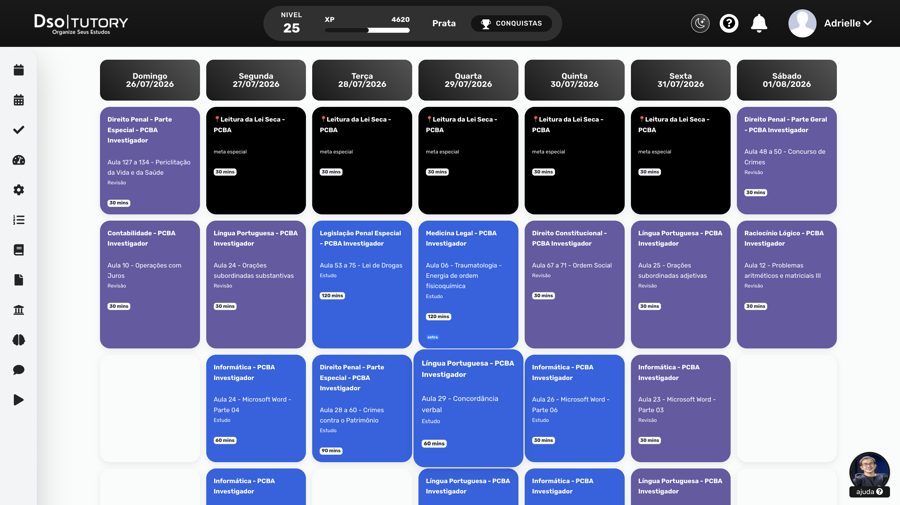900x505 pixels.
Task: Click the red pin on Monday's Lei Seca card
Action: [217, 119]
